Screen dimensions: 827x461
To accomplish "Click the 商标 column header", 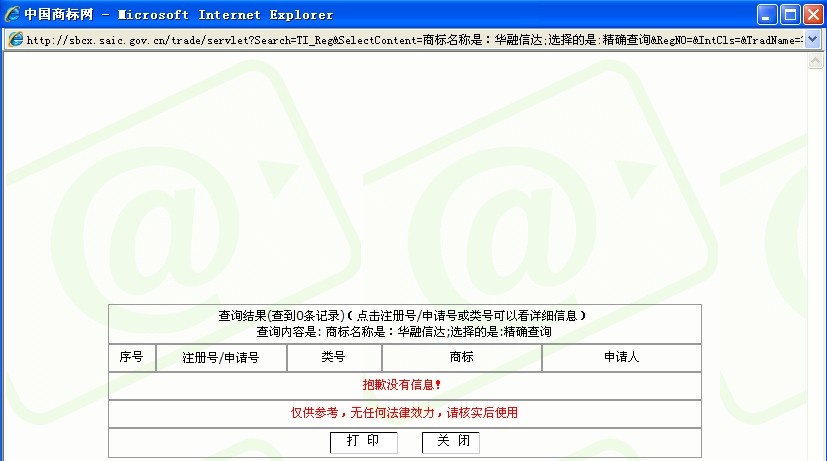I will 461,358.
